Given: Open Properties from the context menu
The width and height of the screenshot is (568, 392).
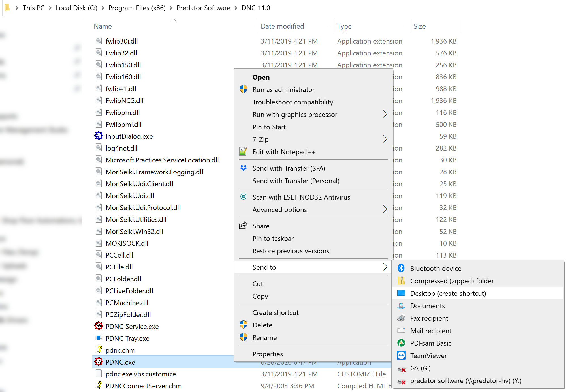Looking at the screenshot, I should click(x=268, y=354).
